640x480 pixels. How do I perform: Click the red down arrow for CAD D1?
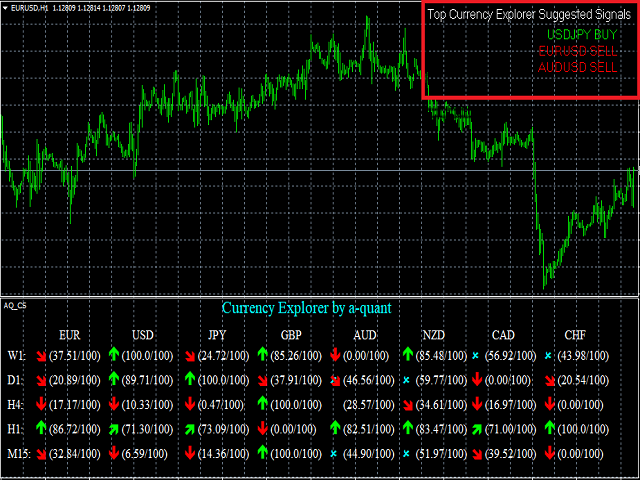click(477, 380)
